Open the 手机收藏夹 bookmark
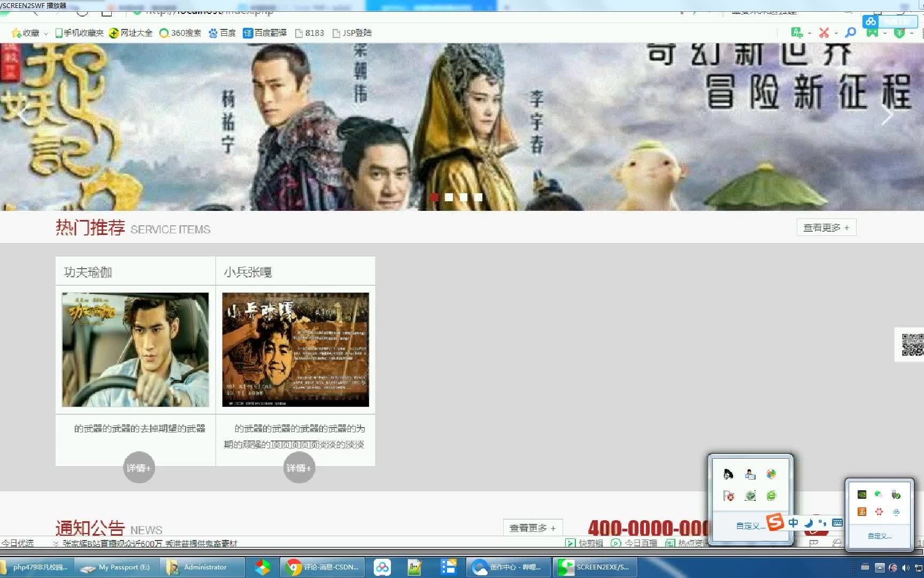The image size is (924, 578). tap(79, 33)
